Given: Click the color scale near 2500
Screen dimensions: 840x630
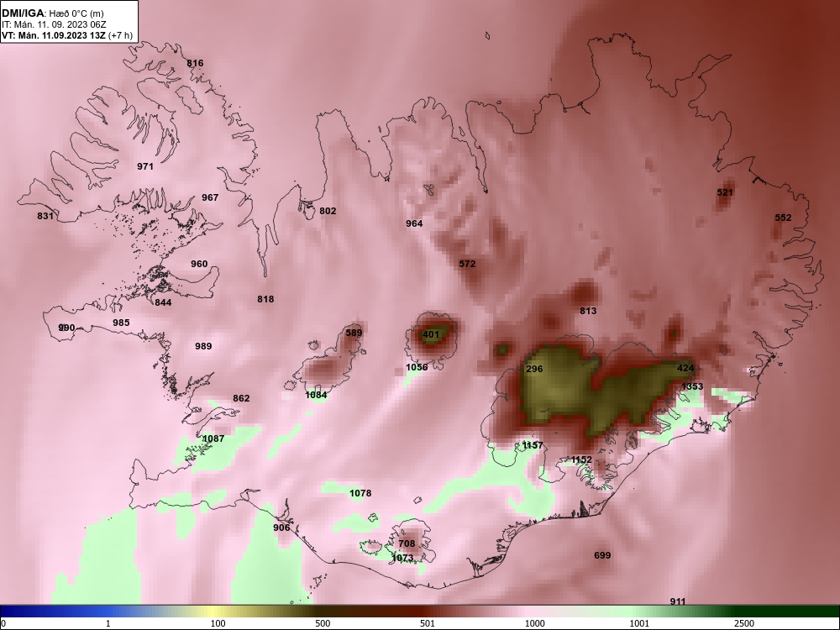Looking at the screenshot, I should [745, 612].
